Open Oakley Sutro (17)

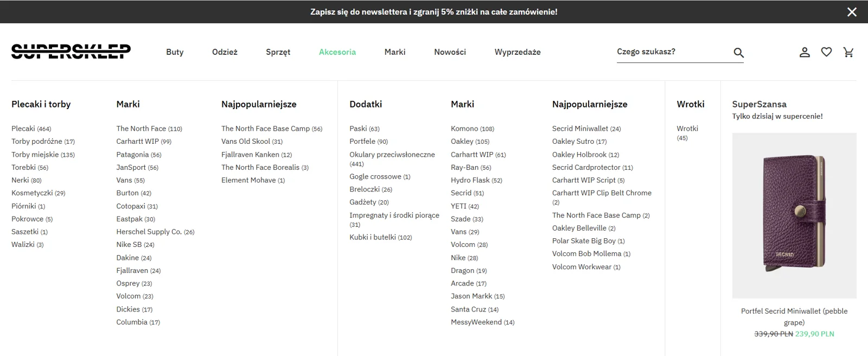click(579, 142)
